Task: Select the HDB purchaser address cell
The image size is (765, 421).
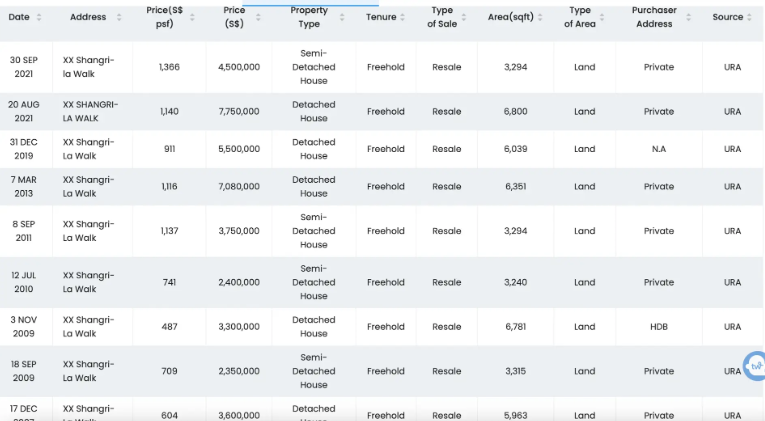Action: point(658,326)
